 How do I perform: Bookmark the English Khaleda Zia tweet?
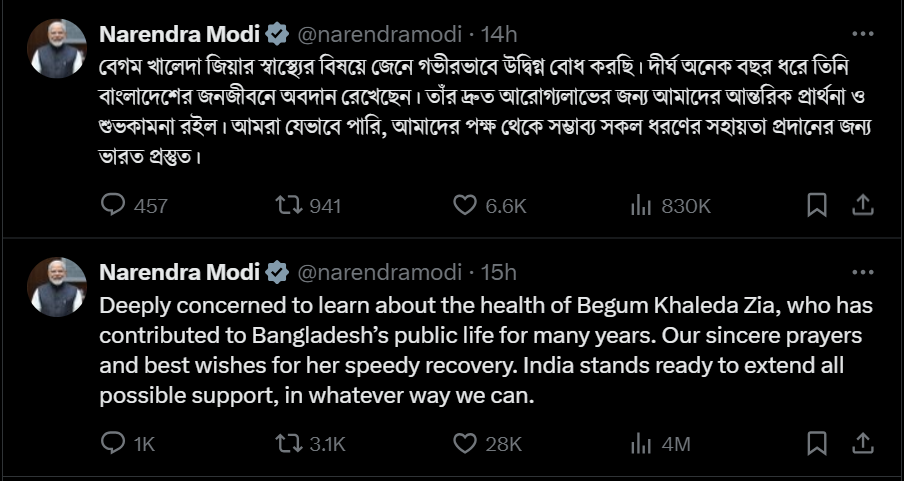[x=817, y=444]
